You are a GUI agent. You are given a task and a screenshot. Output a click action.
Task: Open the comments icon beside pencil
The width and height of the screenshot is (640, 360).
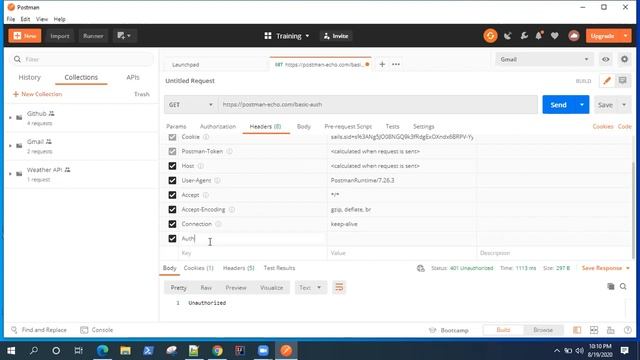[622, 81]
